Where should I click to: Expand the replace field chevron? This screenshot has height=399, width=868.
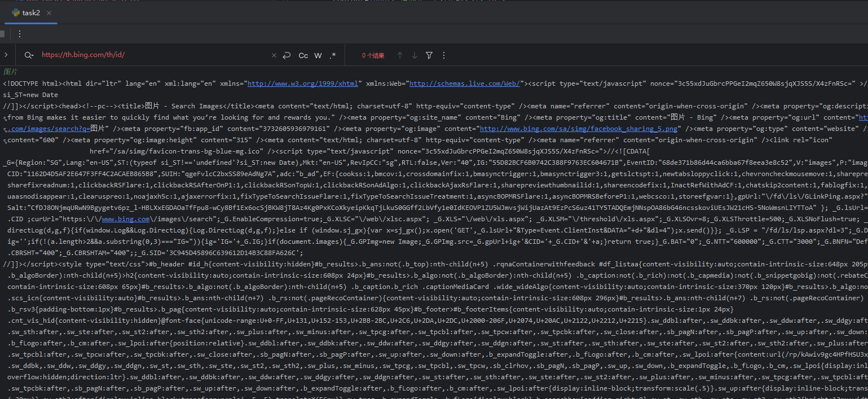pos(6,55)
